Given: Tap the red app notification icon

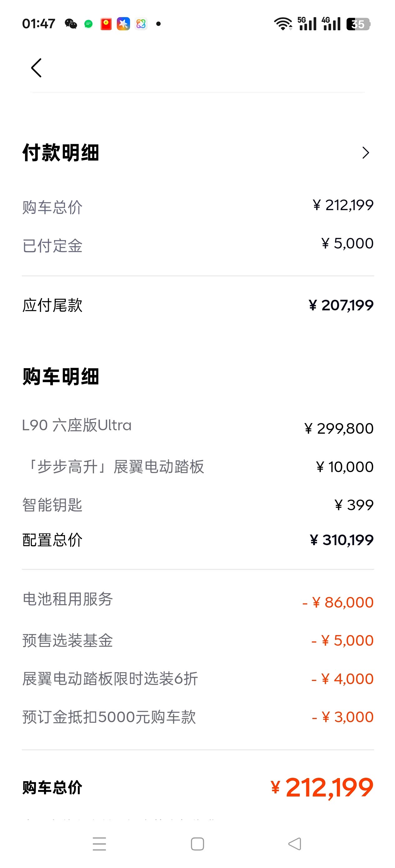Looking at the screenshot, I should point(106,24).
